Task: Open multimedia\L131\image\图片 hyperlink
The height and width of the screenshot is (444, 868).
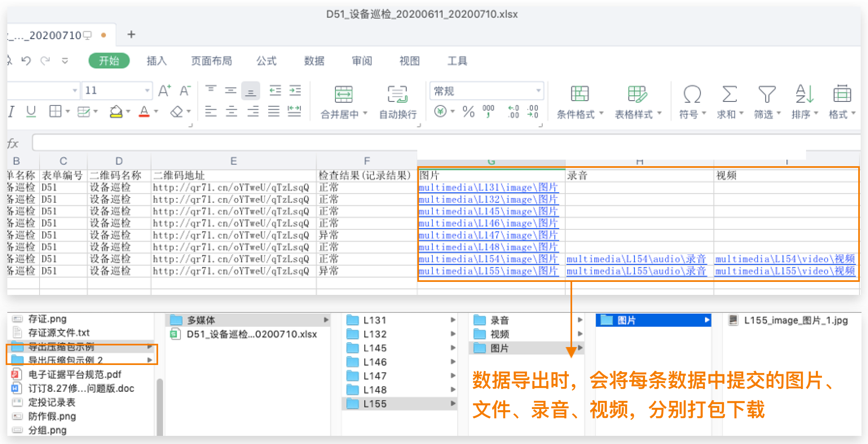Action: 488,187
